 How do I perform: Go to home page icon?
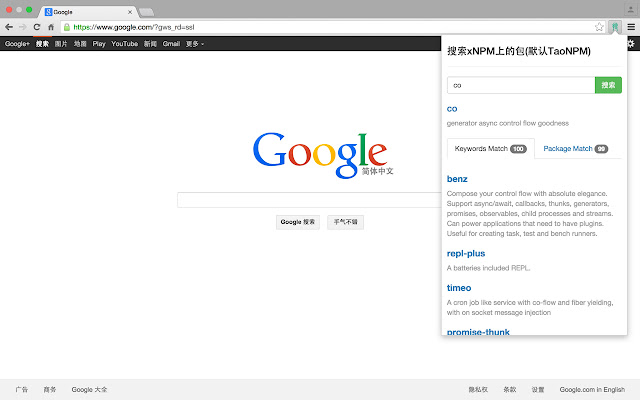point(51,27)
